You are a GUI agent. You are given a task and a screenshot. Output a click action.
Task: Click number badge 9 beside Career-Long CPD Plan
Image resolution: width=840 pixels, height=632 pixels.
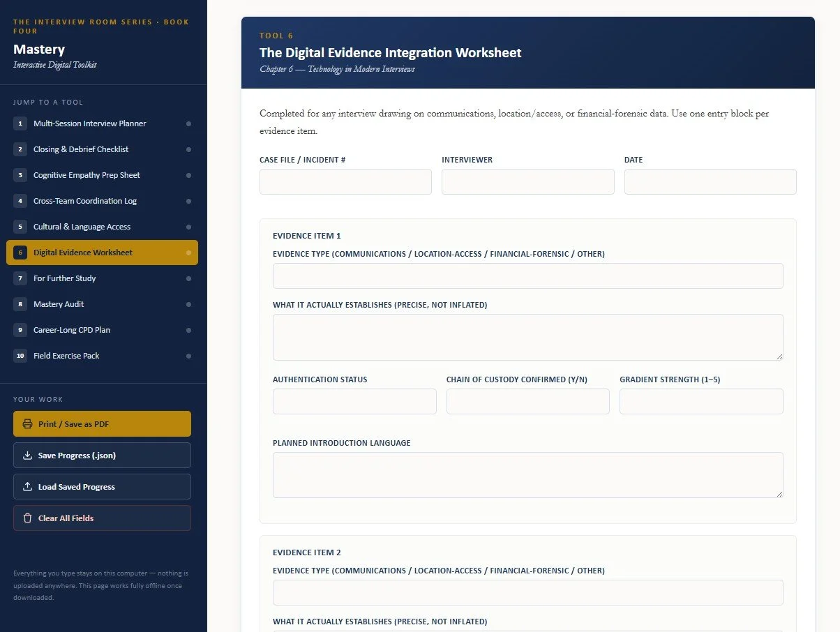pos(20,330)
